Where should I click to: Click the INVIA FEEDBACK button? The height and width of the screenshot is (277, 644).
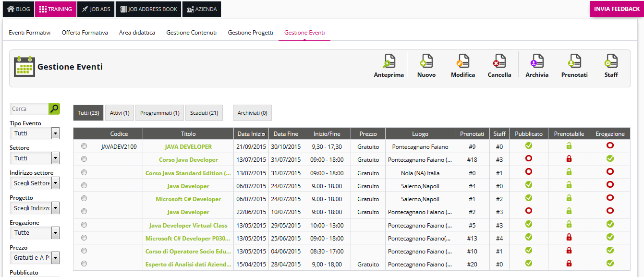point(617,9)
